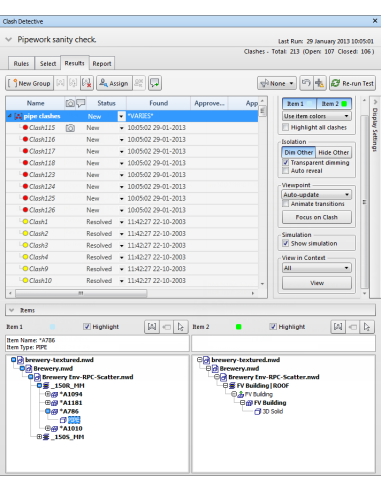Collapse the pipe clashes group row

(10, 116)
